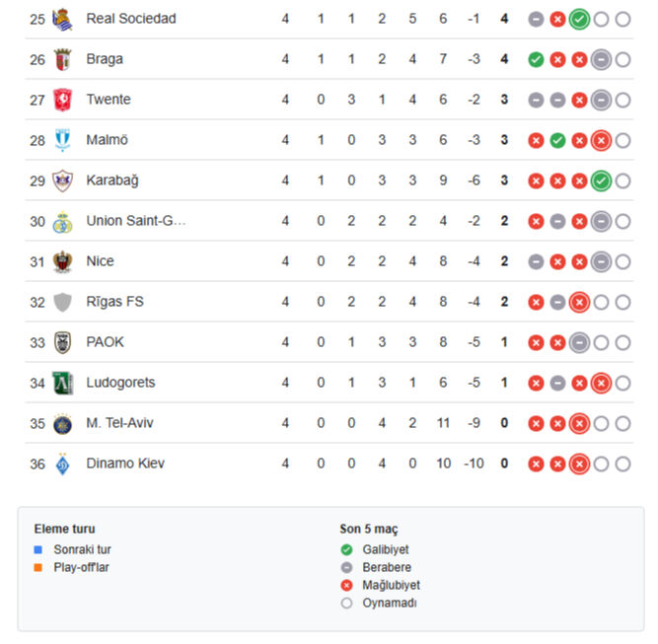Select the red Twente crest icon
This screenshot has height=644, width=658.
(63, 100)
